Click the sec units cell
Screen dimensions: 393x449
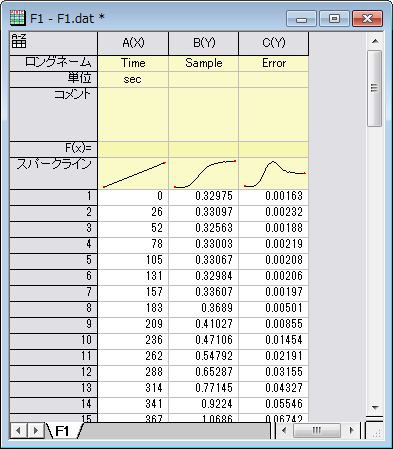point(133,80)
